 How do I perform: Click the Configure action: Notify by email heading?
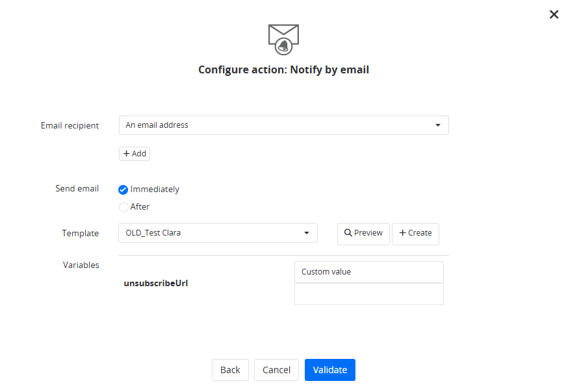[x=283, y=69]
